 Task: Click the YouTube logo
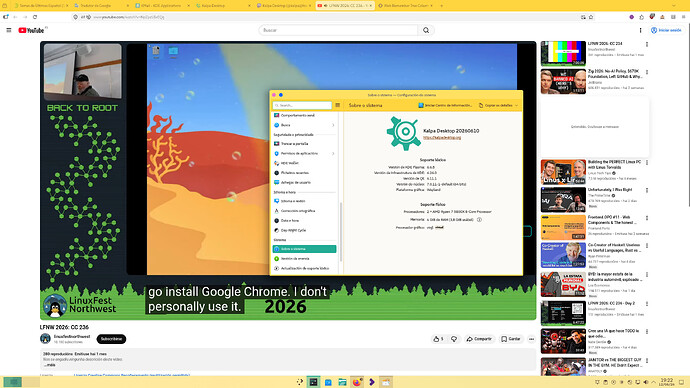[31, 30]
